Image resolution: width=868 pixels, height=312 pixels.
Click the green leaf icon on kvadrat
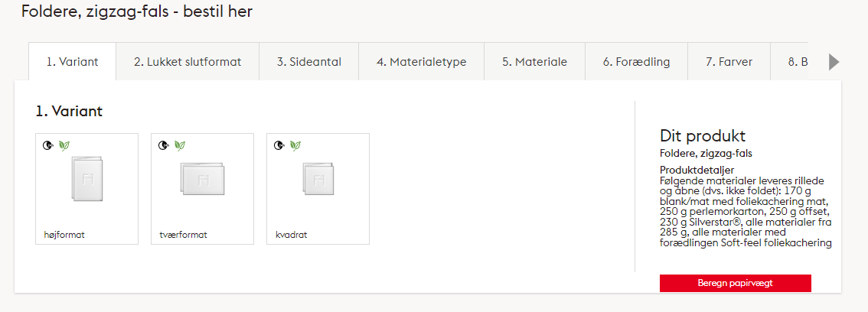tap(295, 145)
